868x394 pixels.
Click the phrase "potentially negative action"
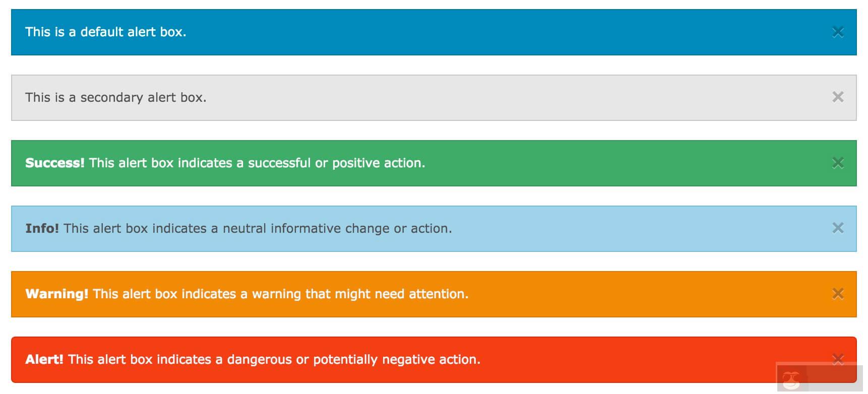pos(396,360)
